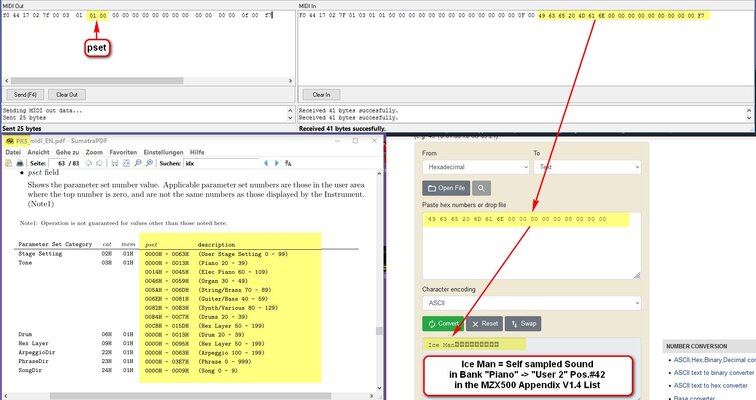
Task: Go to next page arrow icon
Action: click(x=99, y=163)
